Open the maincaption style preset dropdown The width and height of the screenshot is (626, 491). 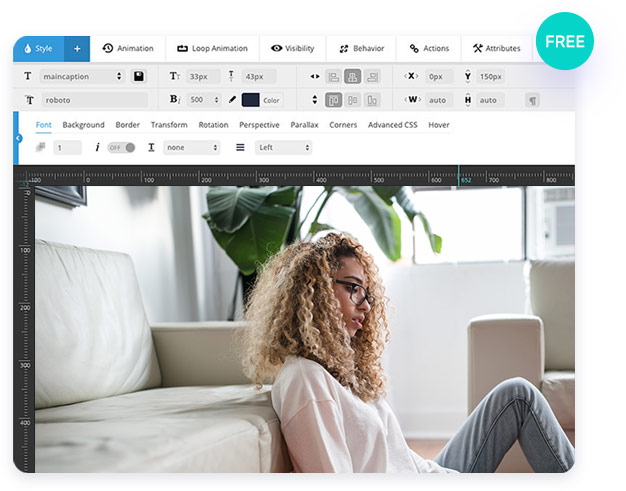pos(82,76)
